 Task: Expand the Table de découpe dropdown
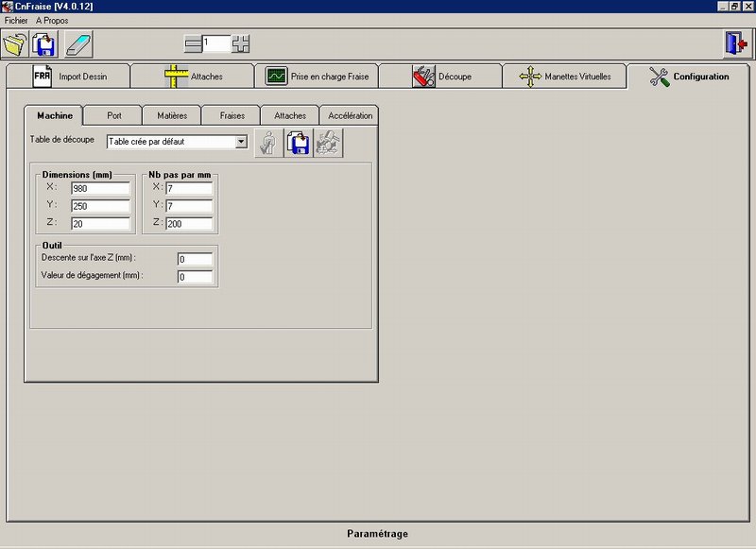[x=241, y=142]
